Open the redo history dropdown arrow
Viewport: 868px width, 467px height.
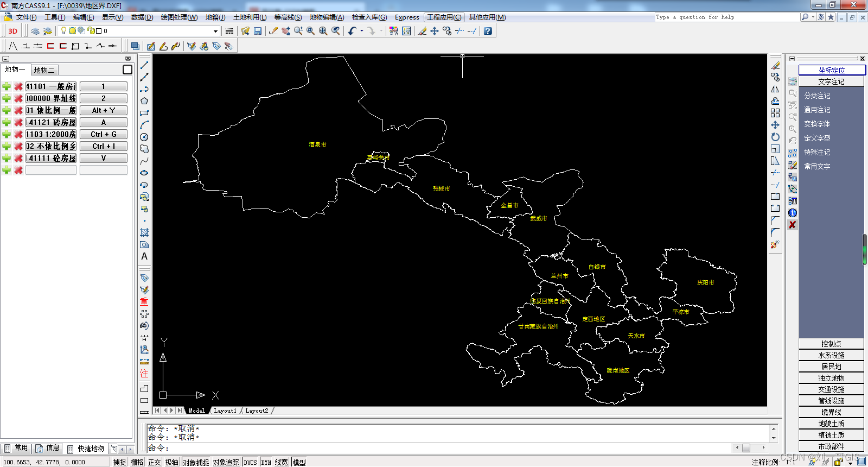point(381,31)
